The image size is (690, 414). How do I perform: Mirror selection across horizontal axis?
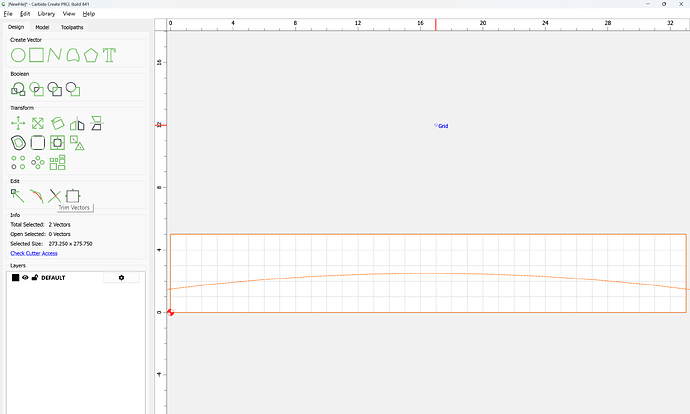click(96, 123)
